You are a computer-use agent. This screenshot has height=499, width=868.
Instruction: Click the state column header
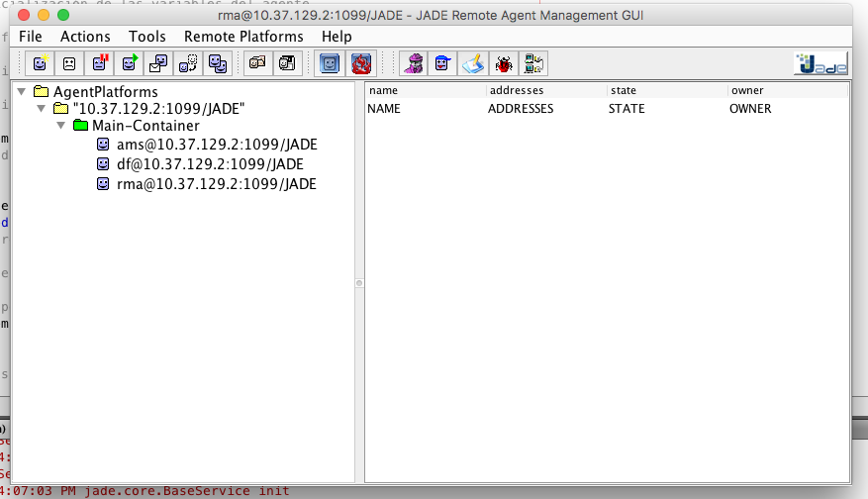pyautogui.click(x=667, y=90)
